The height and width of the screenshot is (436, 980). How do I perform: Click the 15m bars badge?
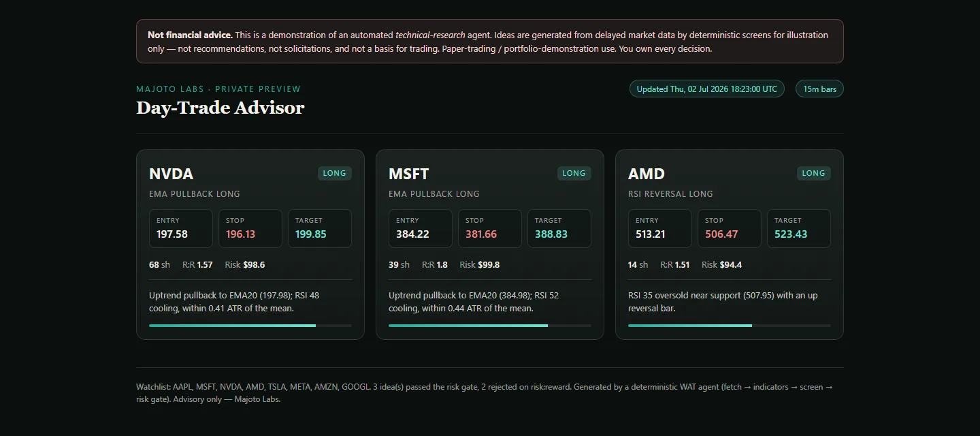click(x=819, y=89)
